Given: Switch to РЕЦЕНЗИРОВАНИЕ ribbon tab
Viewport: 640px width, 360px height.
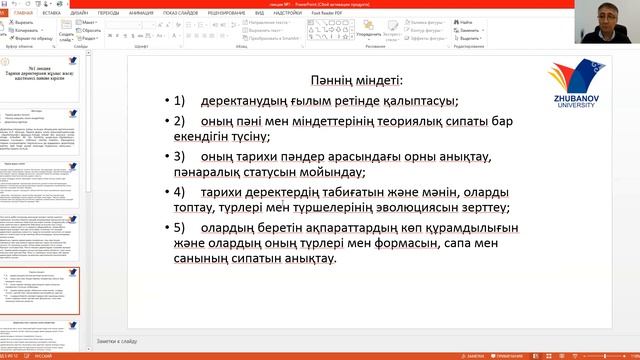Looking at the screenshot, I should [226, 13].
